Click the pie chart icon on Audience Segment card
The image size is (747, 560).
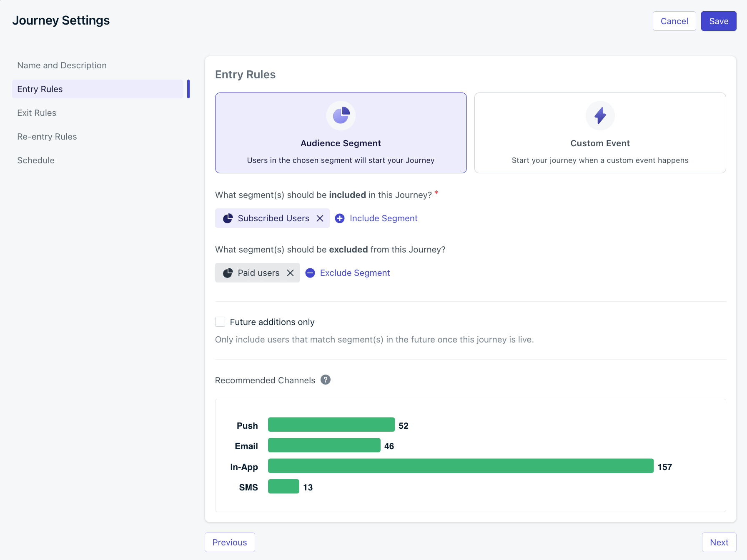coord(341,115)
